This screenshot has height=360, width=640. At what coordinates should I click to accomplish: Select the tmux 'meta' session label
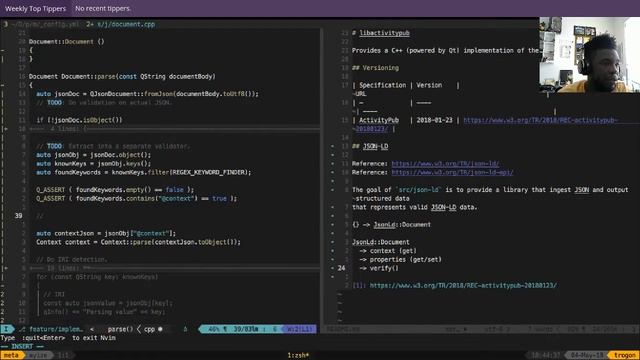tap(11, 356)
